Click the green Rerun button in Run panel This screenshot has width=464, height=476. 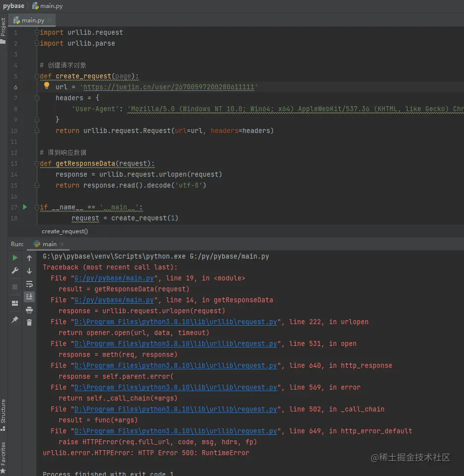(15, 258)
